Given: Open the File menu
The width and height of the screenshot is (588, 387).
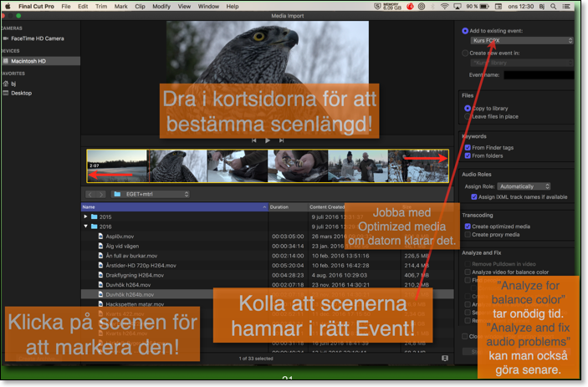Looking at the screenshot, I should click(x=66, y=7).
